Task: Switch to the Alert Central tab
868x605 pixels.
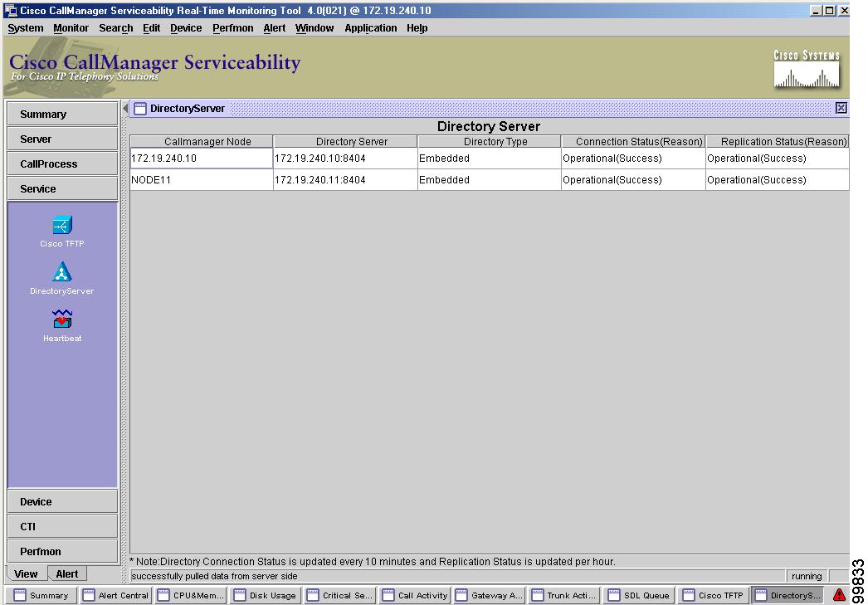Action: pyautogui.click(x=115, y=596)
